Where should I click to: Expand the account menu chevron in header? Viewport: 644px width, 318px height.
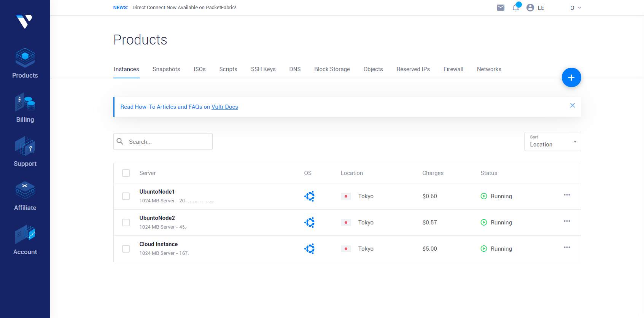pos(579,8)
